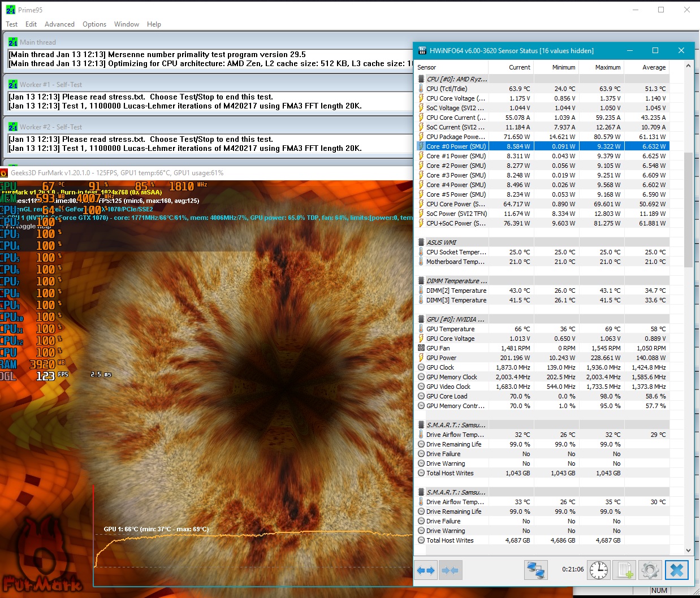Click the expand sensor columns arrows icon in HWiNFO64

coord(426,570)
